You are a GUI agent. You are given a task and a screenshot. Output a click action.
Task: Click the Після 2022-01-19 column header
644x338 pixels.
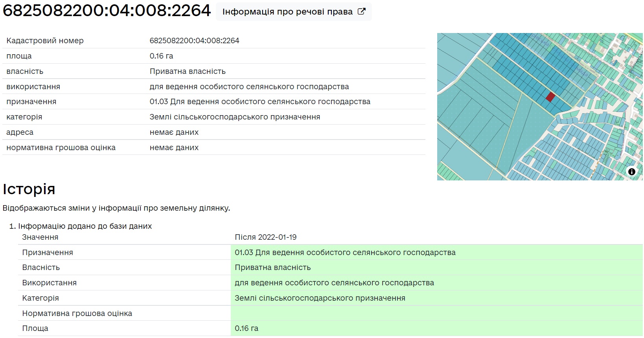click(x=265, y=237)
